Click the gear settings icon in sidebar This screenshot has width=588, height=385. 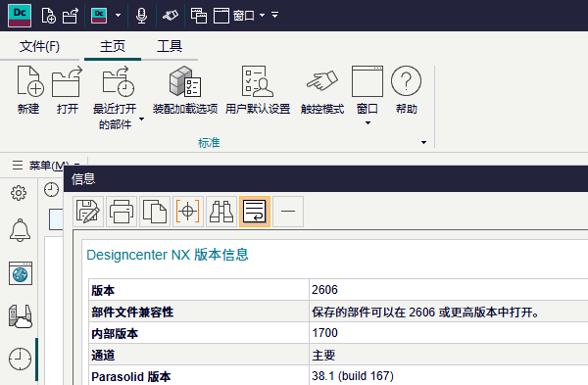tap(19, 193)
